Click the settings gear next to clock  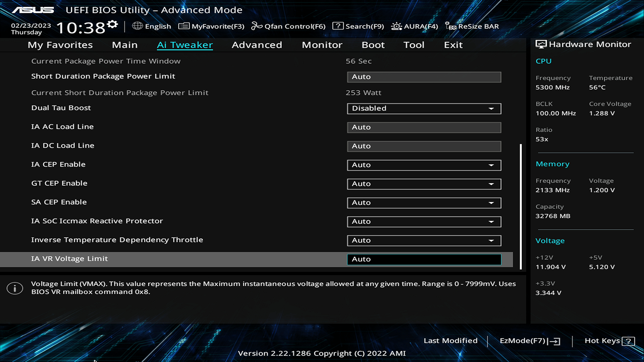(112, 24)
